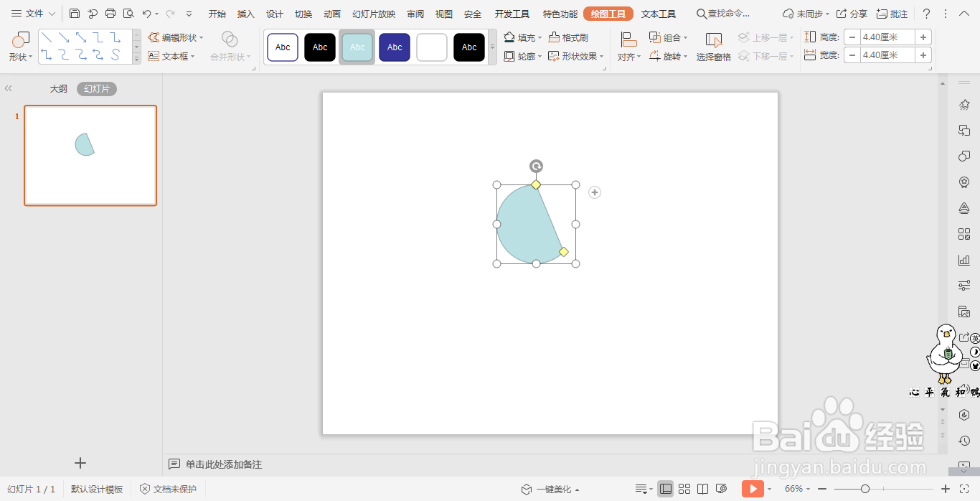Image resolution: width=980 pixels, height=501 pixels.
Task: Click the Redo arrow icon
Action: [x=170, y=14]
